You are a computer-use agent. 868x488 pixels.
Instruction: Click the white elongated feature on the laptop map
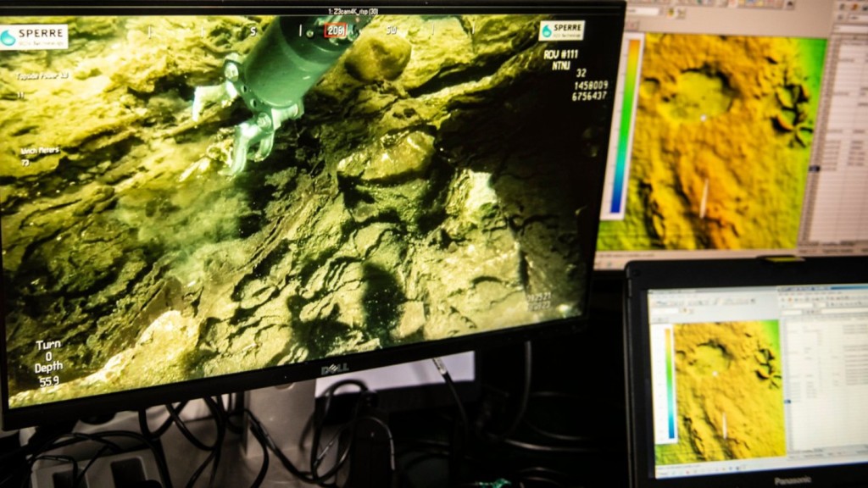725,425
